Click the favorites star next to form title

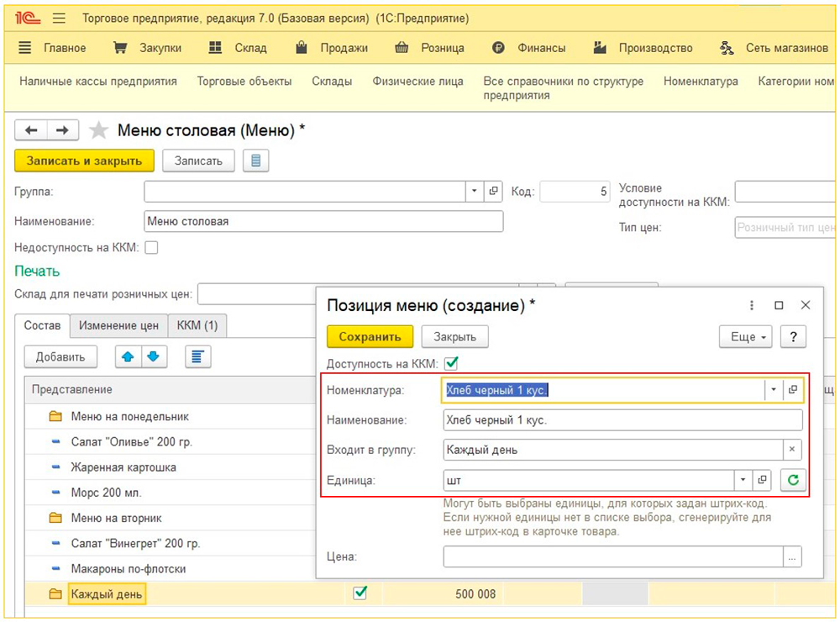[x=99, y=130]
